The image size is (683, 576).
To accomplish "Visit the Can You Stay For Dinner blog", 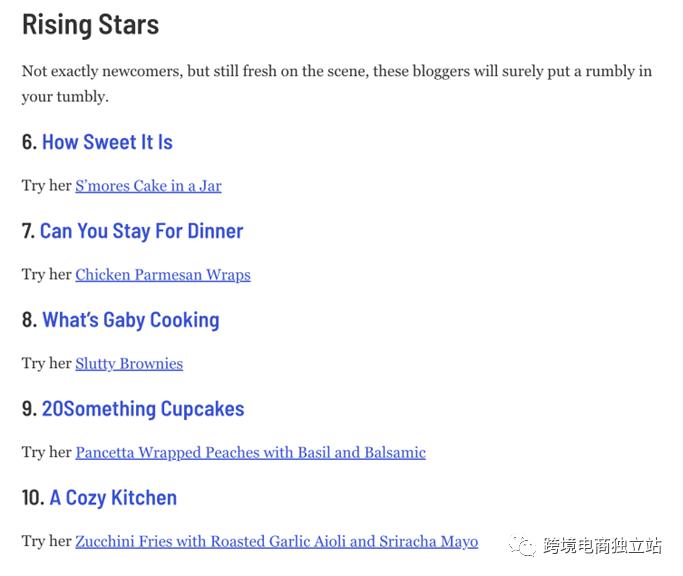I will (141, 231).
